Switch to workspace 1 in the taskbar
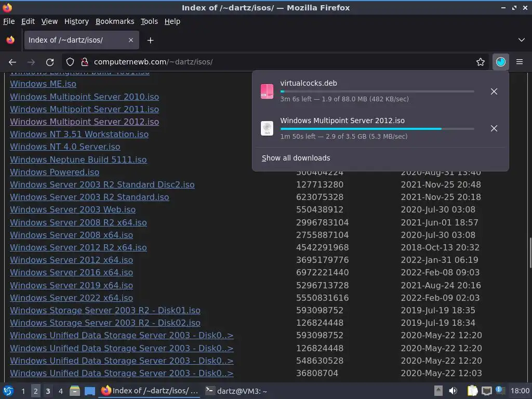The height and width of the screenshot is (399, 532). 23,391
